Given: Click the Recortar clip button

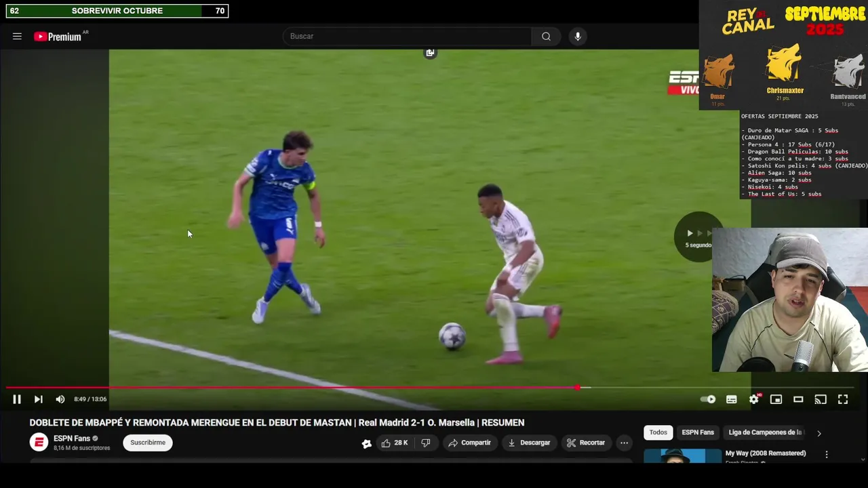Looking at the screenshot, I should pos(586,443).
